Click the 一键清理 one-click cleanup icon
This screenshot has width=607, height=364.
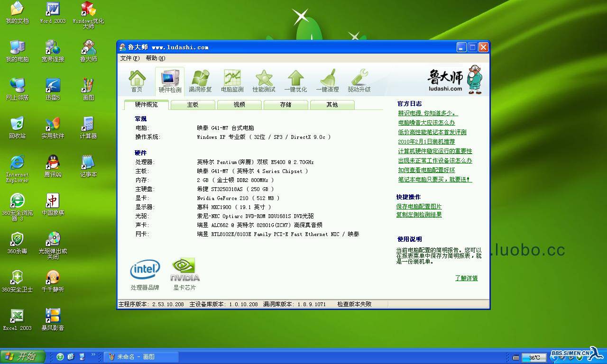[327, 81]
